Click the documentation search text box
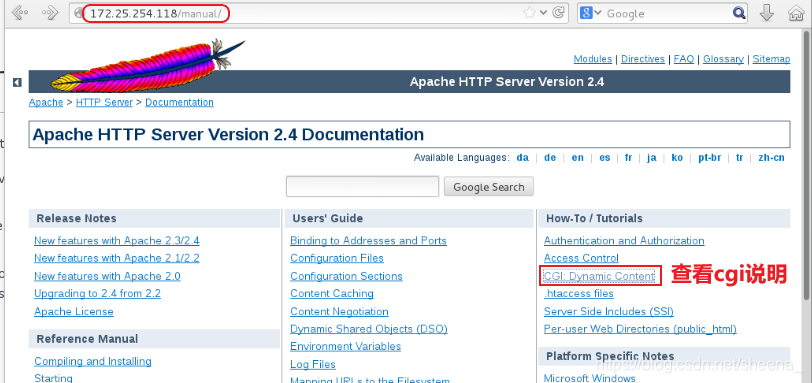 point(362,186)
